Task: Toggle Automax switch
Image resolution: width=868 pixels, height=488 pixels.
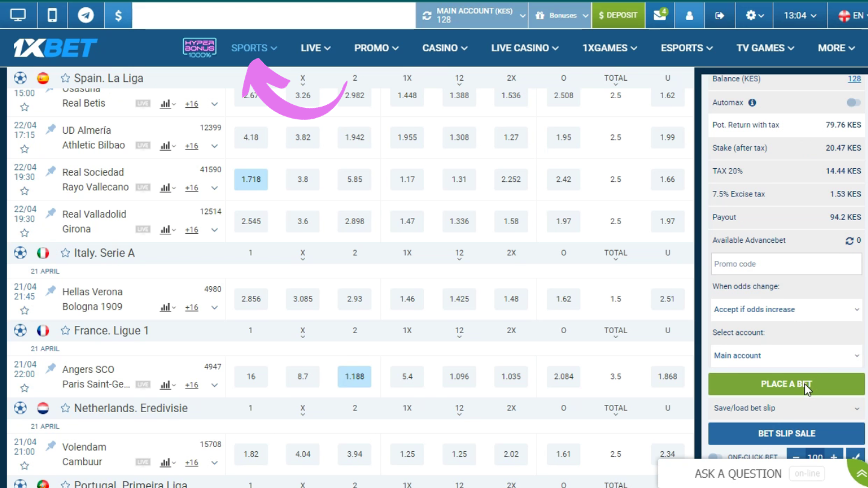Action: pyautogui.click(x=854, y=102)
